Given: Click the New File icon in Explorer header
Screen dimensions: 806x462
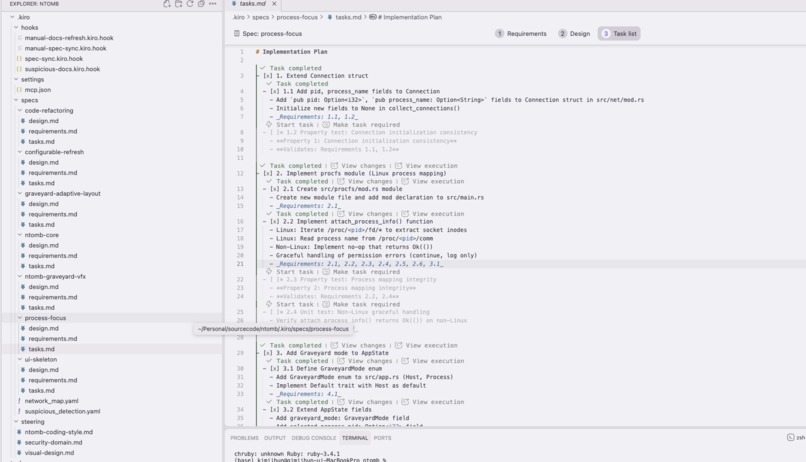Looking at the screenshot, I should 167,4.
